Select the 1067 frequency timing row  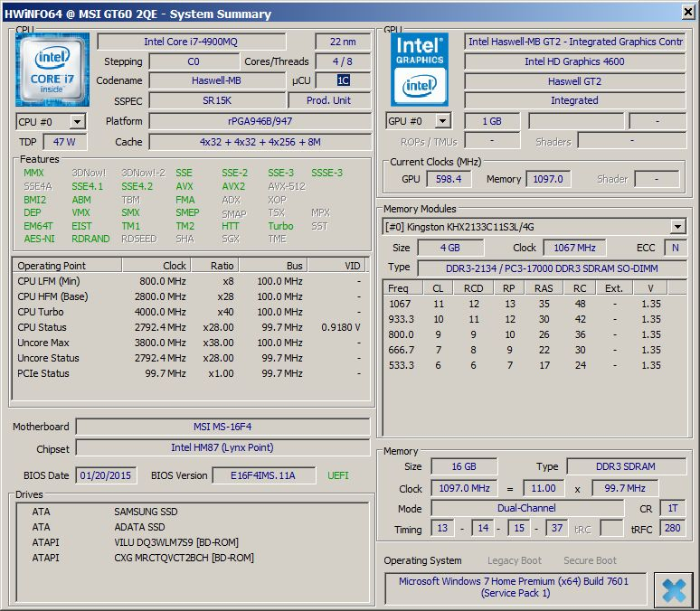(534, 304)
